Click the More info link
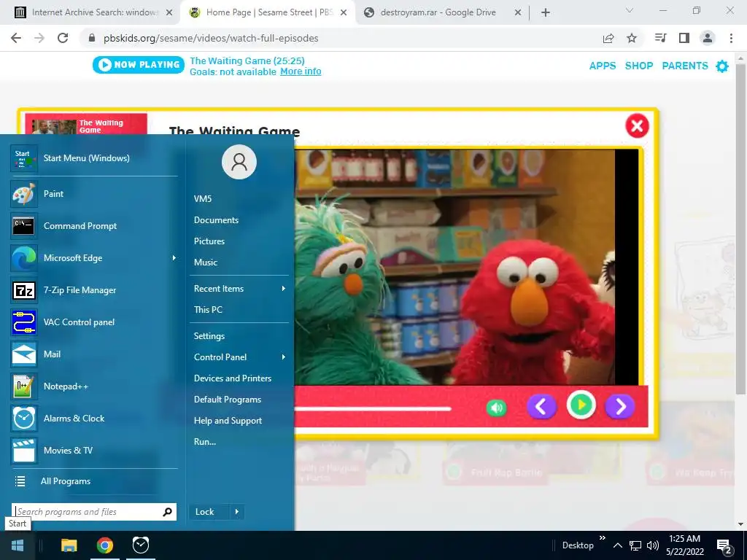 coord(301,71)
